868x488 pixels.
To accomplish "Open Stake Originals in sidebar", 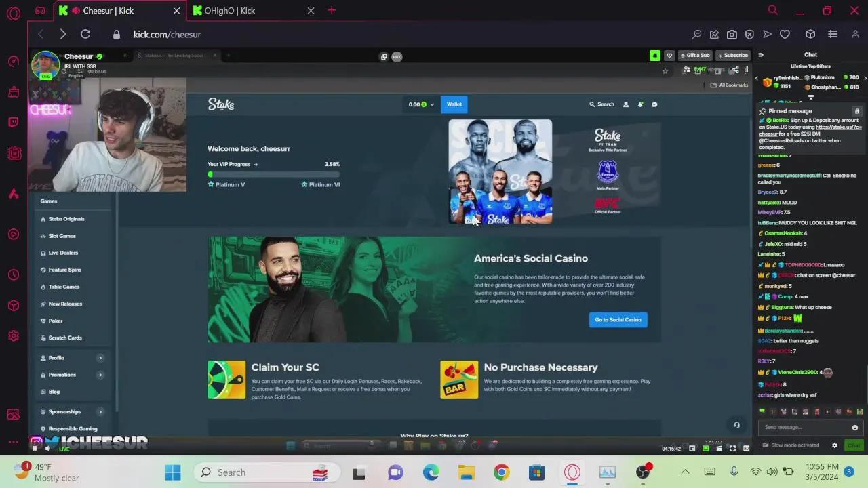I will point(66,219).
